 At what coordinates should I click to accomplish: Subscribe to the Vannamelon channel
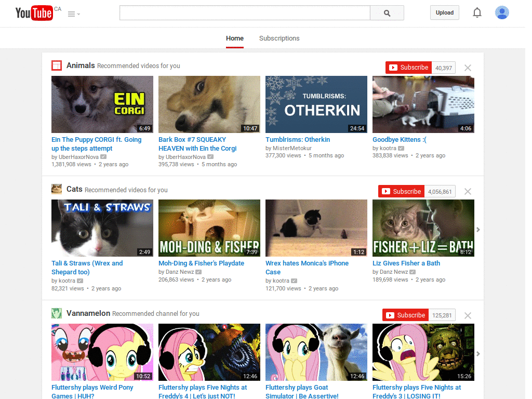coord(405,315)
